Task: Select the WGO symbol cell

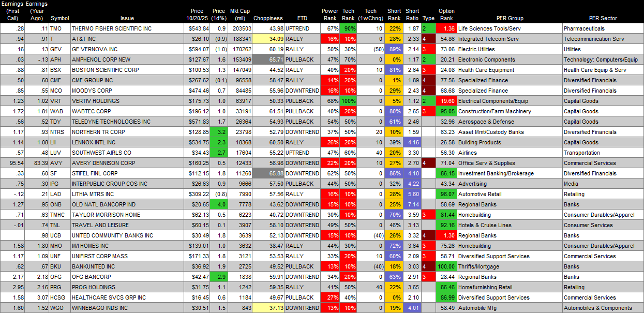Action: [59, 308]
